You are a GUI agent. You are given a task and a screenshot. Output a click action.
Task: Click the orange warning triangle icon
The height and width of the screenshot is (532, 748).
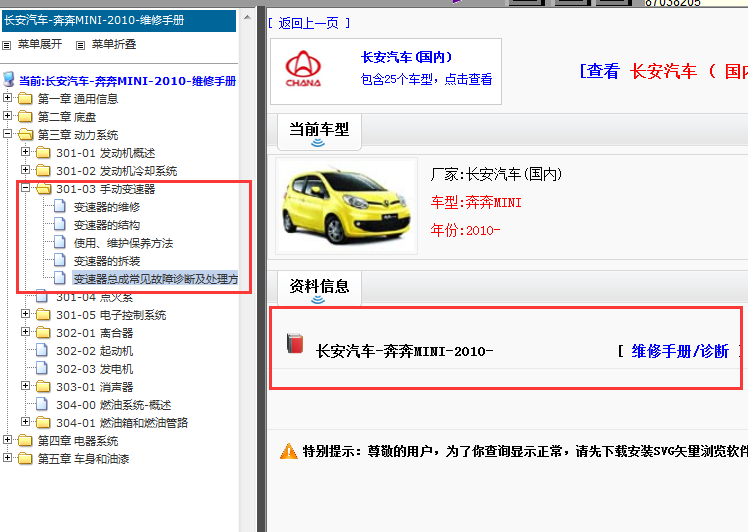pyautogui.click(x=289, y=451)
